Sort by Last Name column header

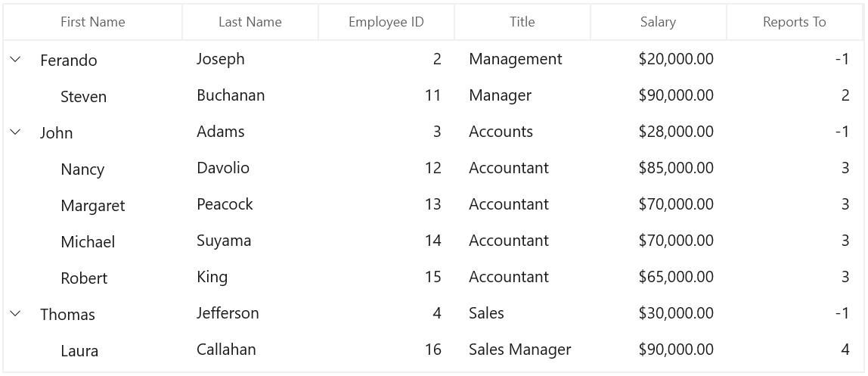250,22
